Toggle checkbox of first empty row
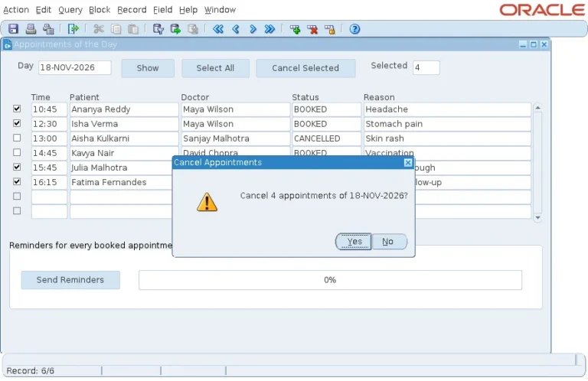588x381 pixels. (17, 197)
